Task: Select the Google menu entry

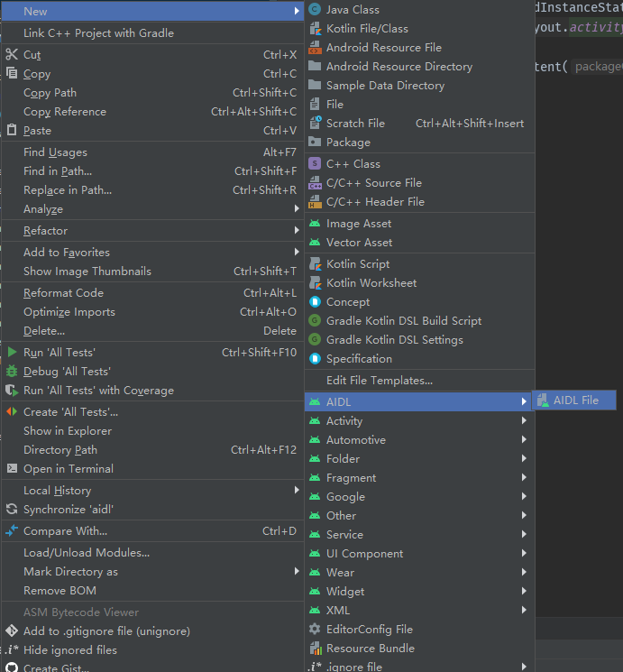Action: point(420,496)
